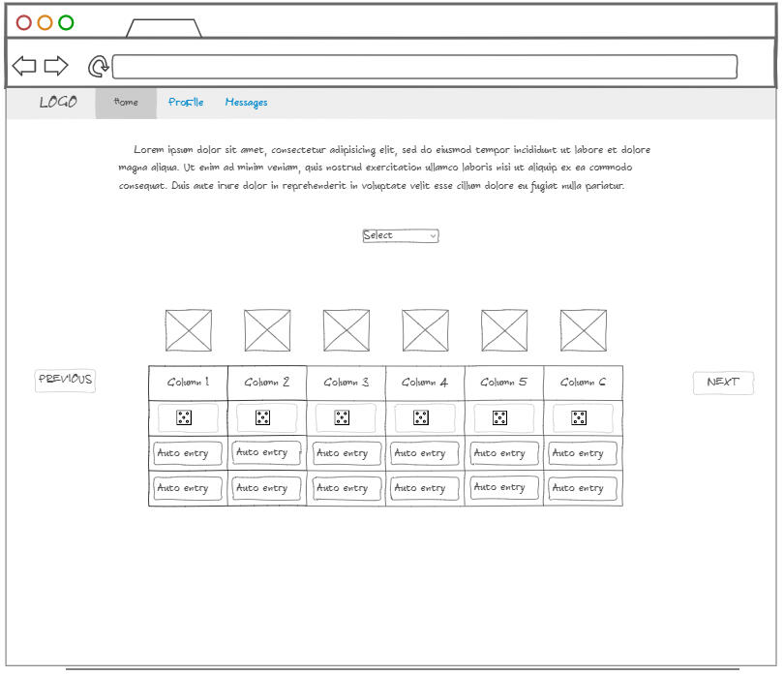This screenshot has height=676, width=784.
Task: Click the PREVIOUS button
Action: coord(64,380)
